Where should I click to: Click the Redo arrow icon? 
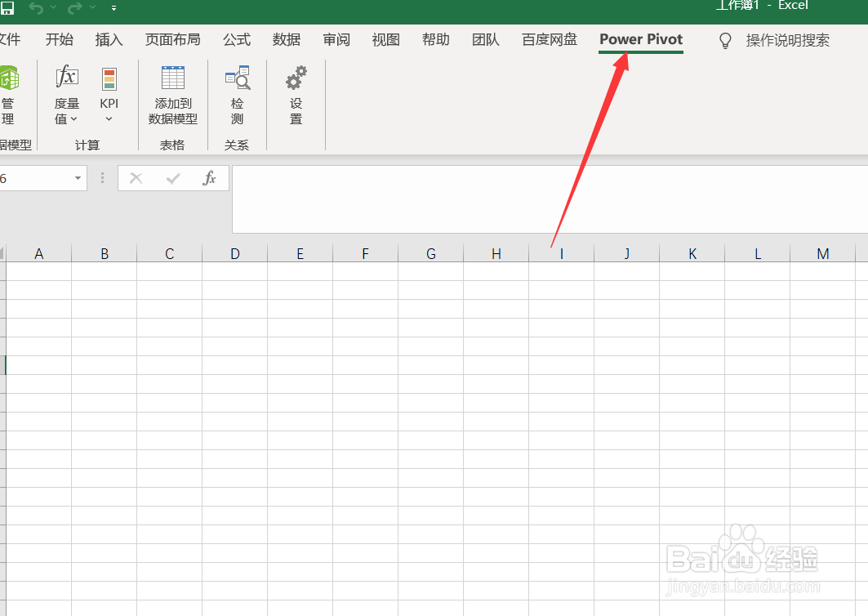[x=73, y=8]
